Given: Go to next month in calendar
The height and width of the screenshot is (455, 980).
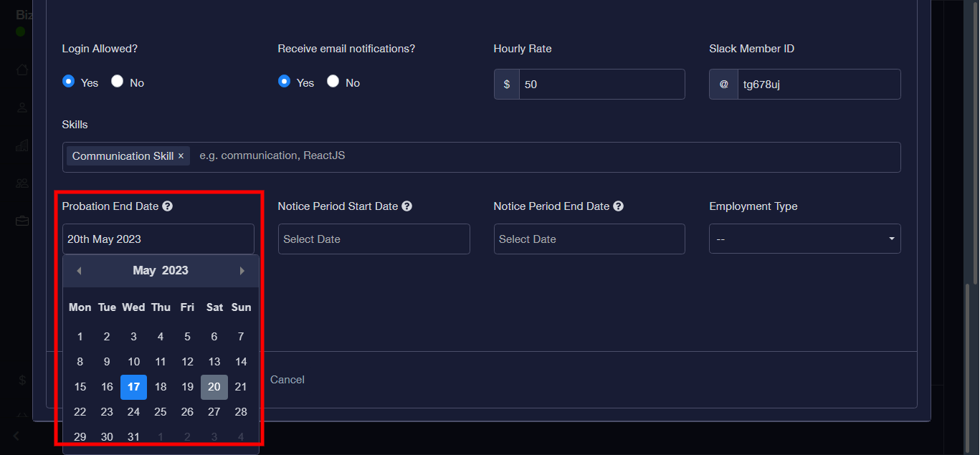Looking at the screenshot, I should [242, 271].
